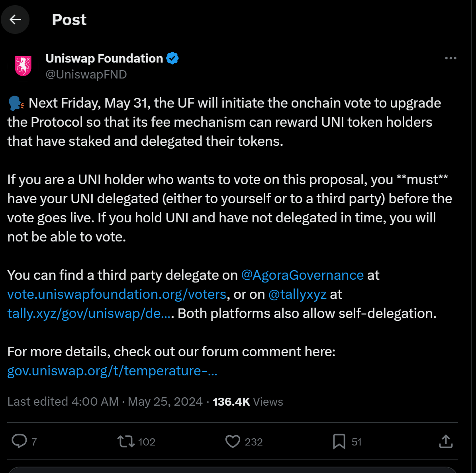Click the blue verified badge
The image size is (476, 473).
172,58
